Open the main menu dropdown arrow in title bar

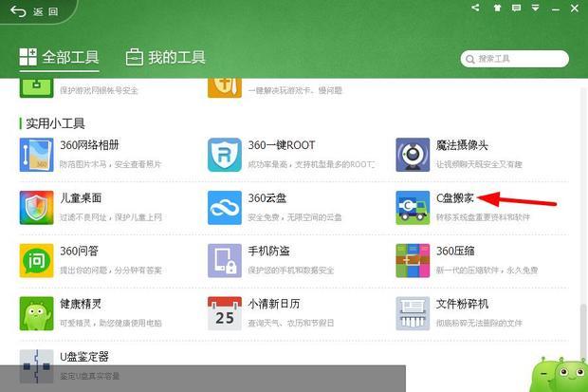(x=536, y=8)
